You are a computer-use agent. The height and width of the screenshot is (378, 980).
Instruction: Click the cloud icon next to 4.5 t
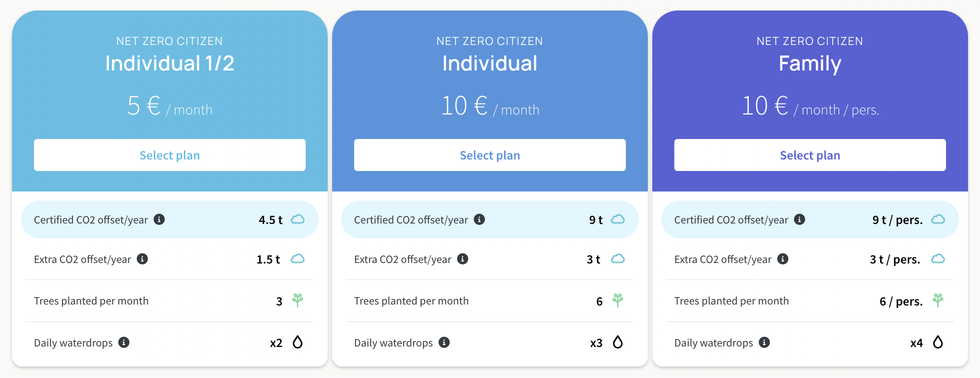pyautogui.click(x=298, y=219)
